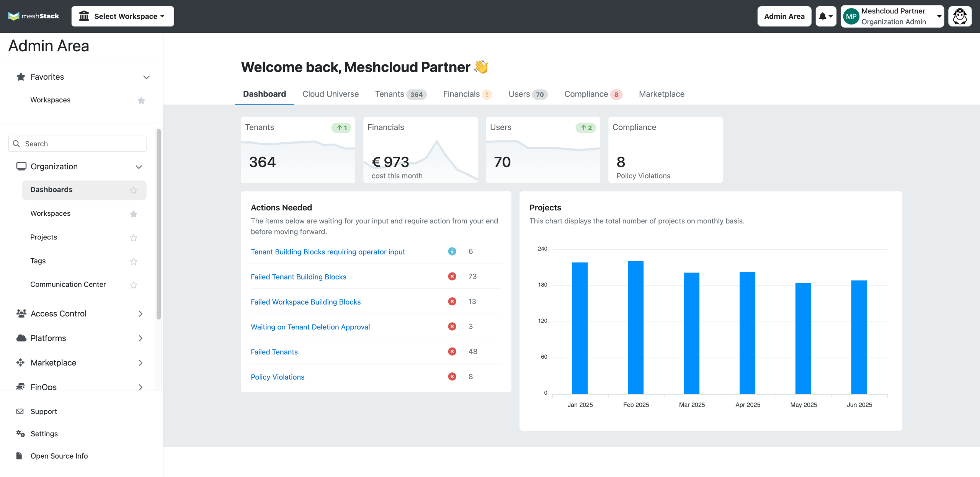Click the Admin Area button

[784, 16]
